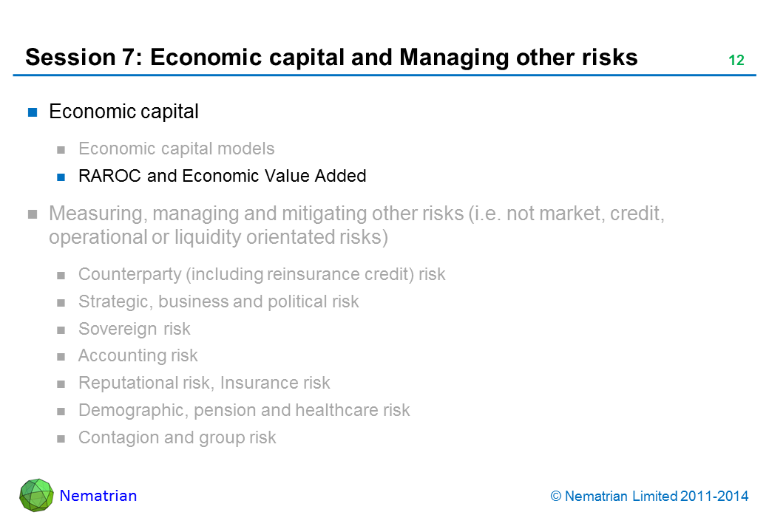Click the Nematrian brand name text
This screenshot has width=769, height=532.
click(98, 496)
